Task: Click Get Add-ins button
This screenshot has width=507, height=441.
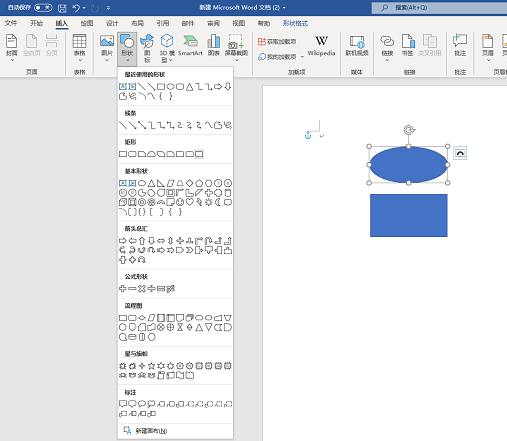Action: 277,41
